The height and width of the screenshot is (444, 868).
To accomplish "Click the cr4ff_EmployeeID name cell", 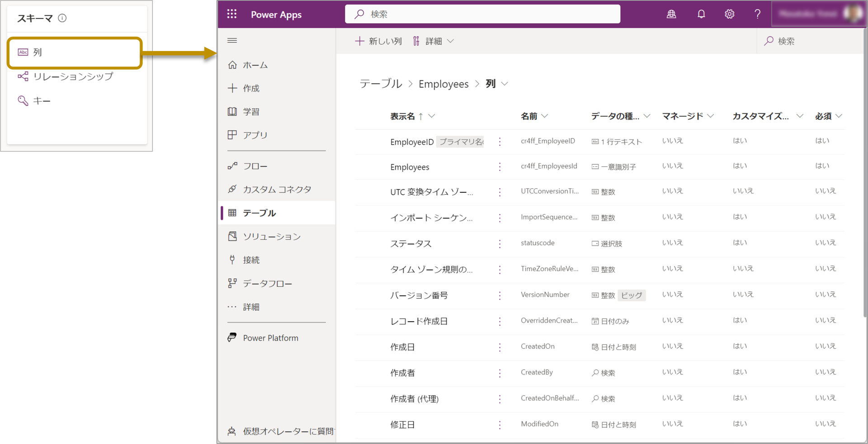I will (548, 141).
